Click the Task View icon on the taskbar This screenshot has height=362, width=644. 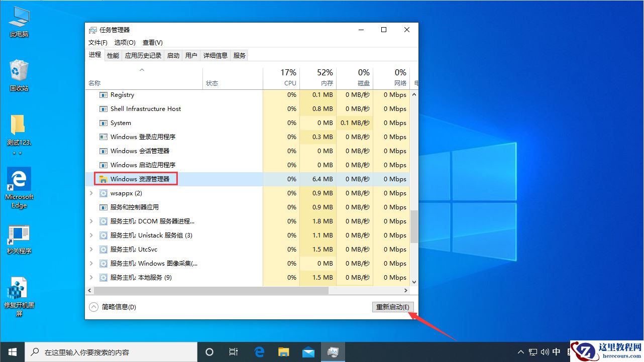233,352
